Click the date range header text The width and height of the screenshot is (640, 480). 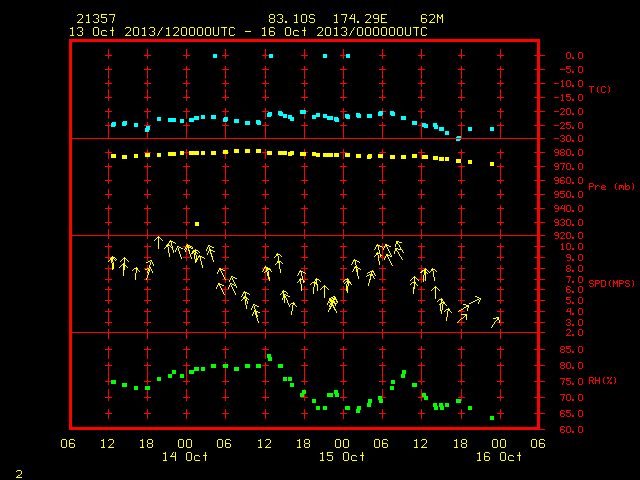click(x=248, y=32)
